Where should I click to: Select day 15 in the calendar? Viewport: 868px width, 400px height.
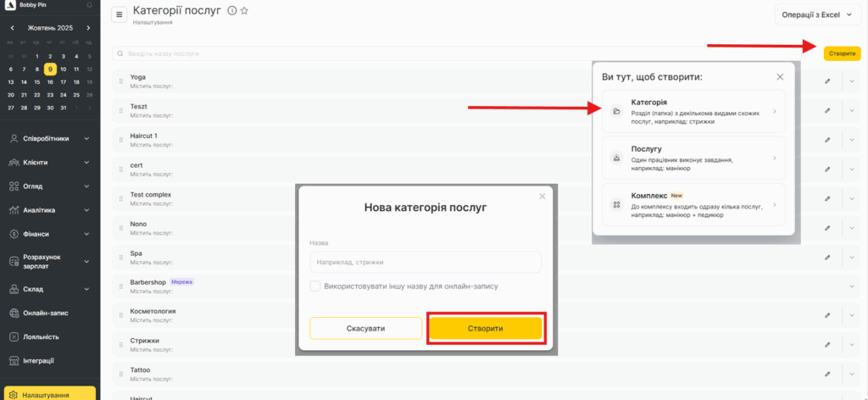pos(37,82)
